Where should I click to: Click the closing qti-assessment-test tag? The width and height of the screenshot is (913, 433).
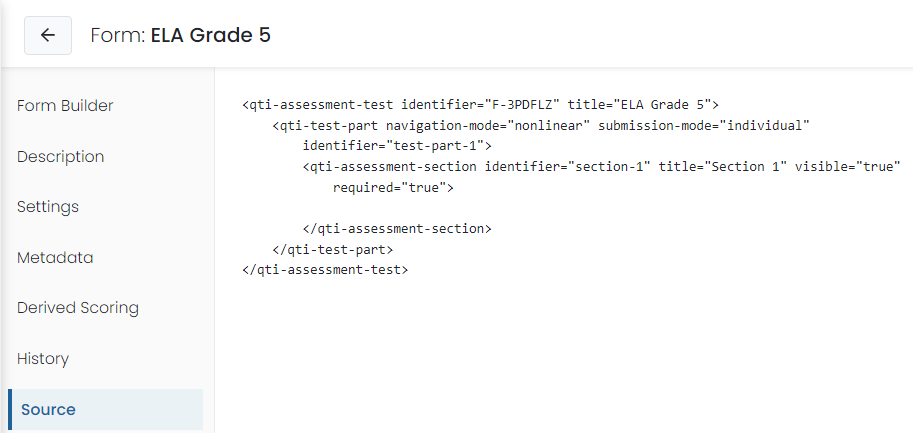coord(325,270)
